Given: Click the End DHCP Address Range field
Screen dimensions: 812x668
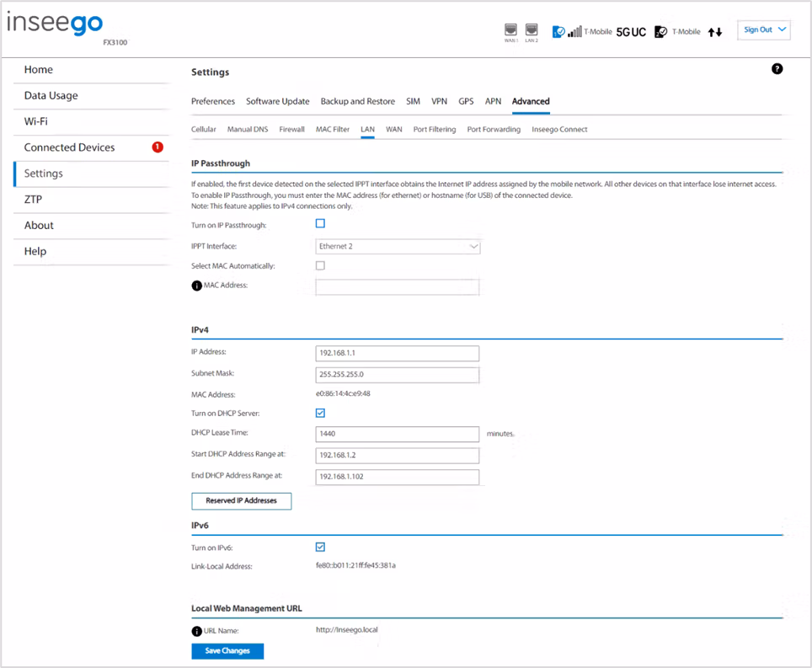Looking at the screenshot, I should click(x=398, y=477).
